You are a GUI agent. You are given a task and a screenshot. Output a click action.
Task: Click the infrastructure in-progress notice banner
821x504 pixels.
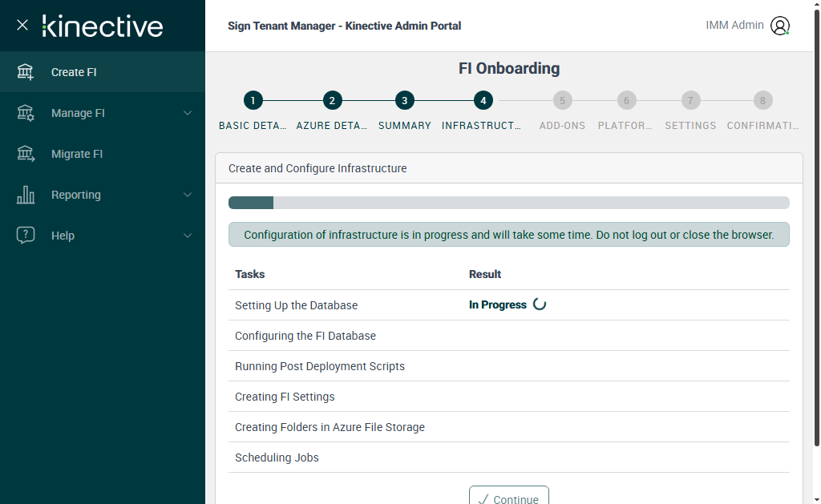509,235
